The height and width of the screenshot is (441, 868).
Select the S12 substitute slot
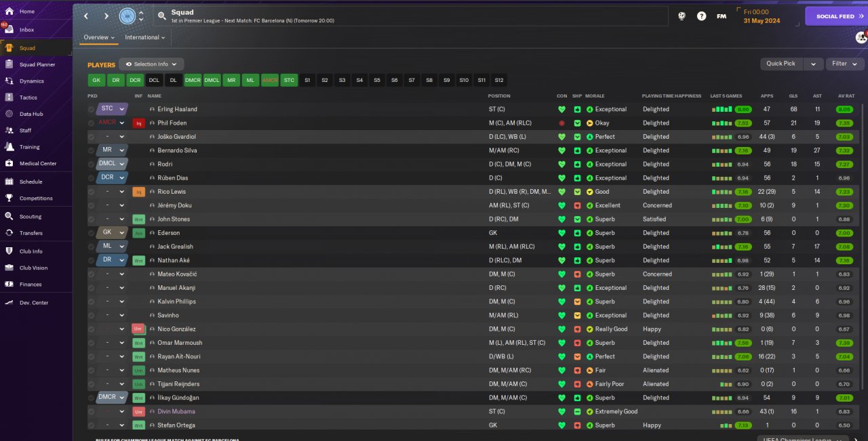pyautogui.click(x=499, y=80)
